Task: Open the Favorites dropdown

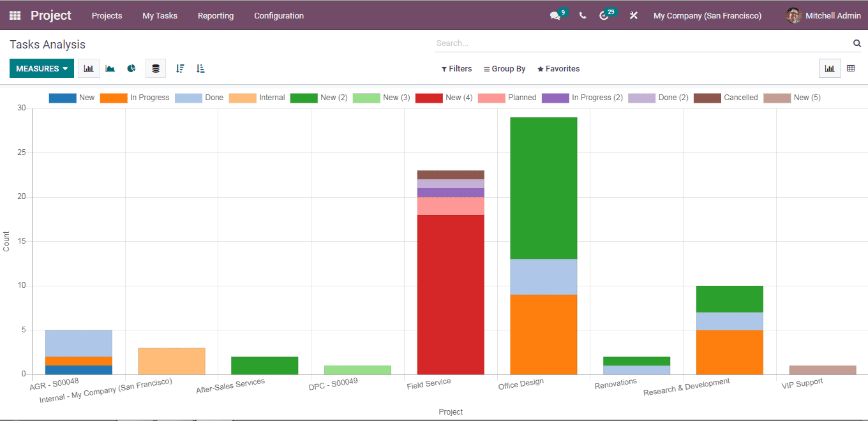Action: pos(558,68)
